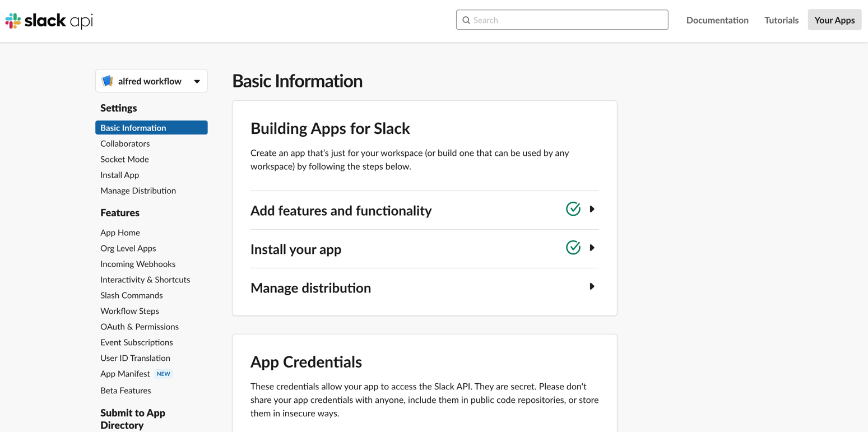Click the Features sidebar heading

pyautogui.click(x=120, y=213)
